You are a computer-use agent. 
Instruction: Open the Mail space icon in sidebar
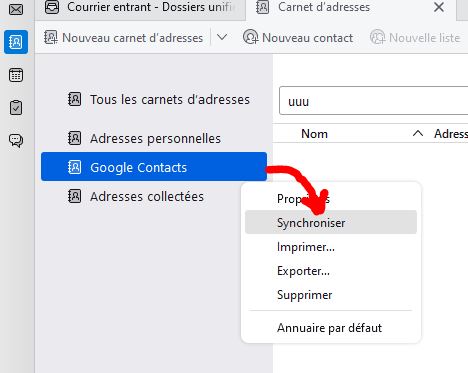pyautogui.click(x=16, y=9)
